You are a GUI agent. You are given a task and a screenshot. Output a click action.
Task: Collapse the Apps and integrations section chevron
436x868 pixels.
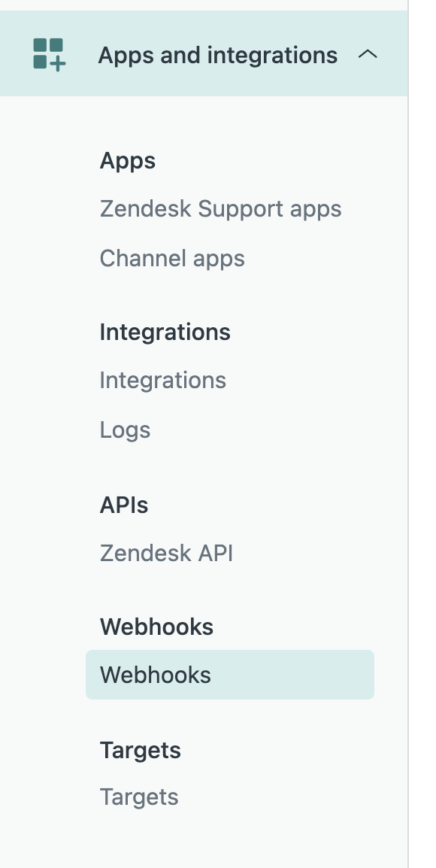point(368,54)
